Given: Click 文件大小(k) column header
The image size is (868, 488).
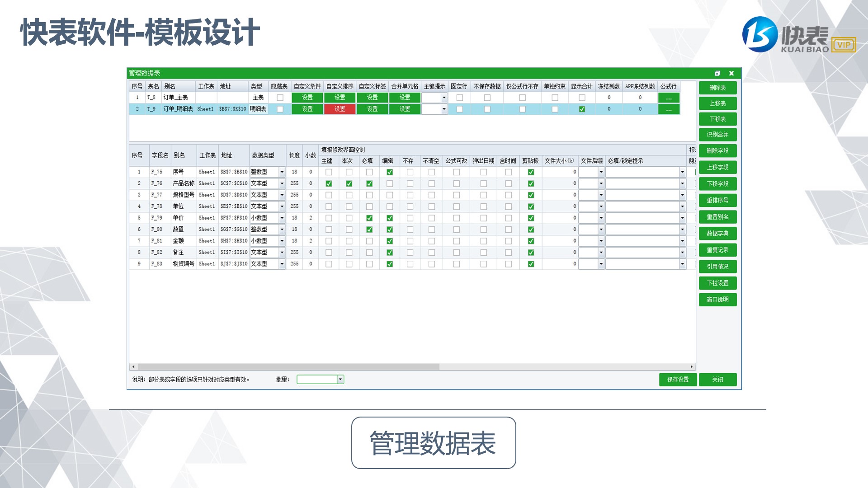Looking at the screenshot, I should coord(560,161).
